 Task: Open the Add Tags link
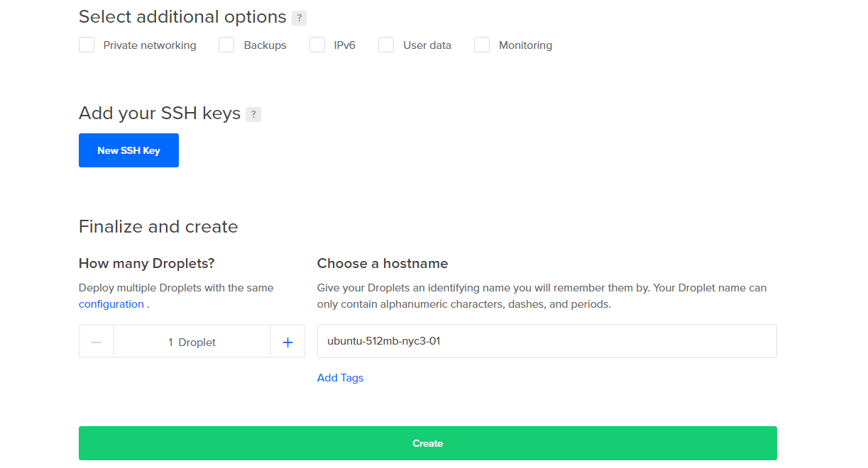pyautogui.click(x=340, y=378)
